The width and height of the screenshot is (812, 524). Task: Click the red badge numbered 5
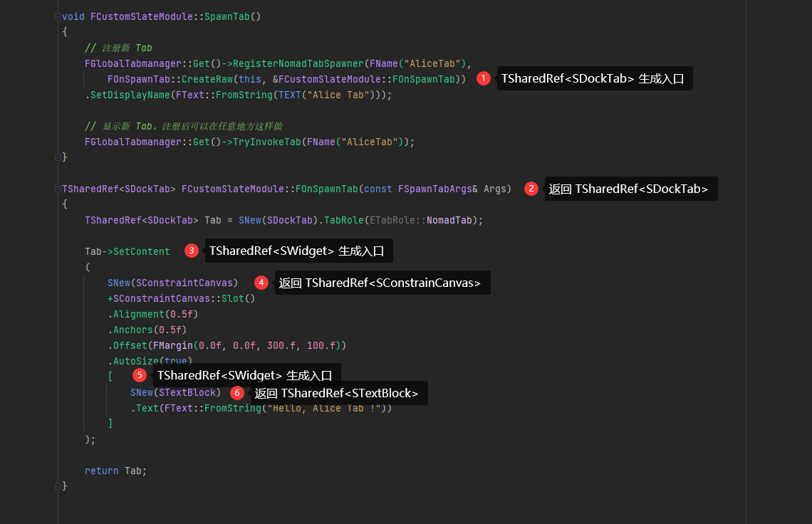pos(140,375)
